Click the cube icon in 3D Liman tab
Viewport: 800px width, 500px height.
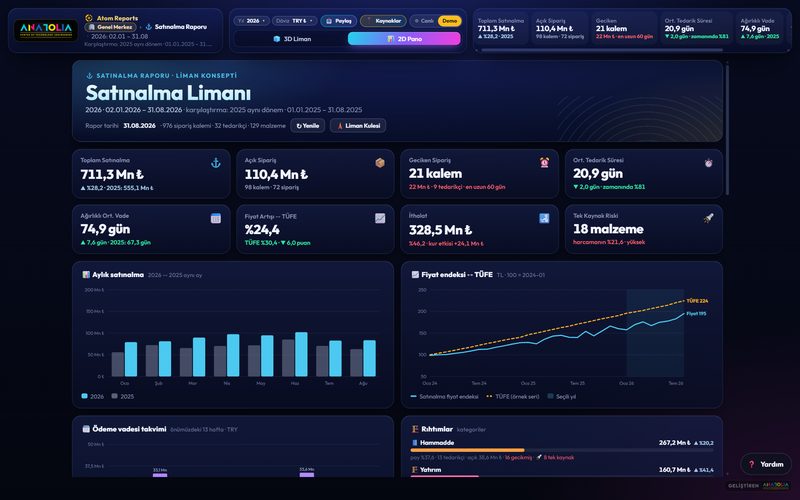pos(277,39)
